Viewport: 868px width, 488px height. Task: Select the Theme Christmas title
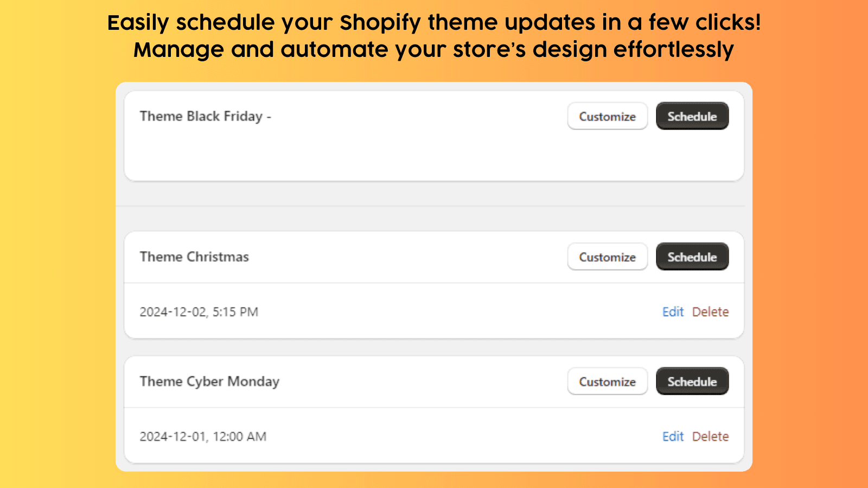(x=194, y=256)
